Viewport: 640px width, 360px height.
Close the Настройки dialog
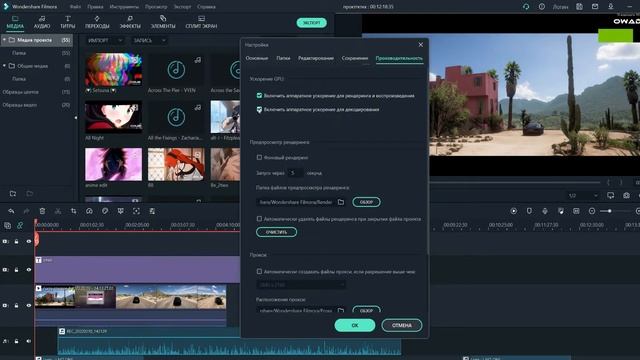coord(420,44)
